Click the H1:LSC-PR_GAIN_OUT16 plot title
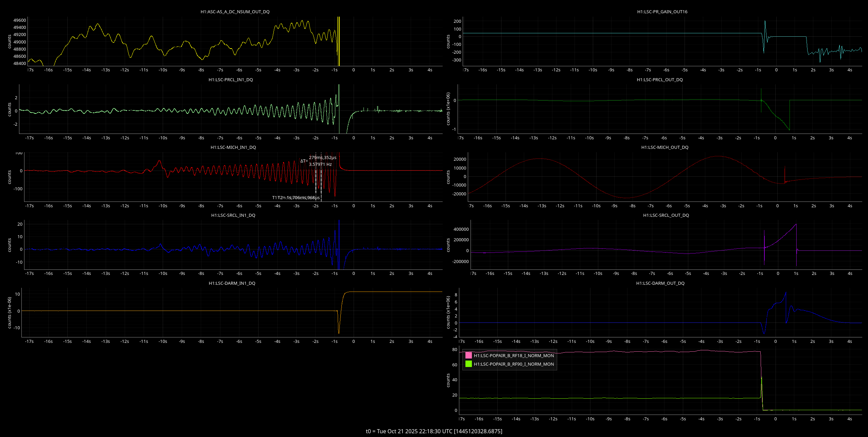868x437 pixels. click(662, 12)
